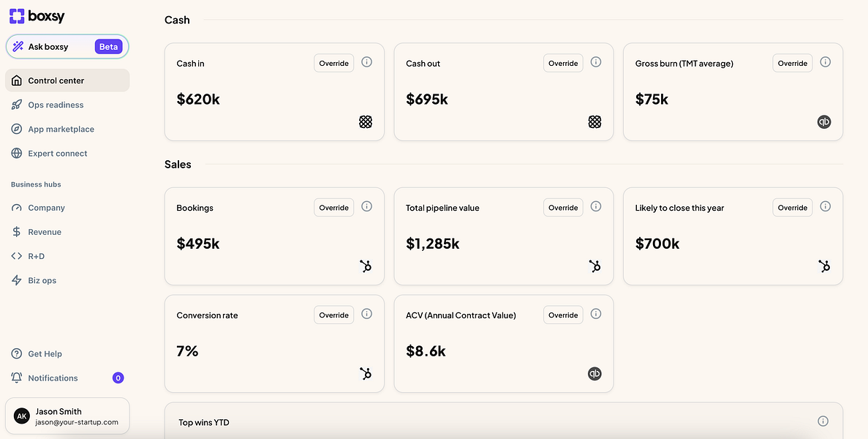Click the QuickBooks icon on ACV card
The height and width of the screenshot is (439, 868).
(595, 374)
